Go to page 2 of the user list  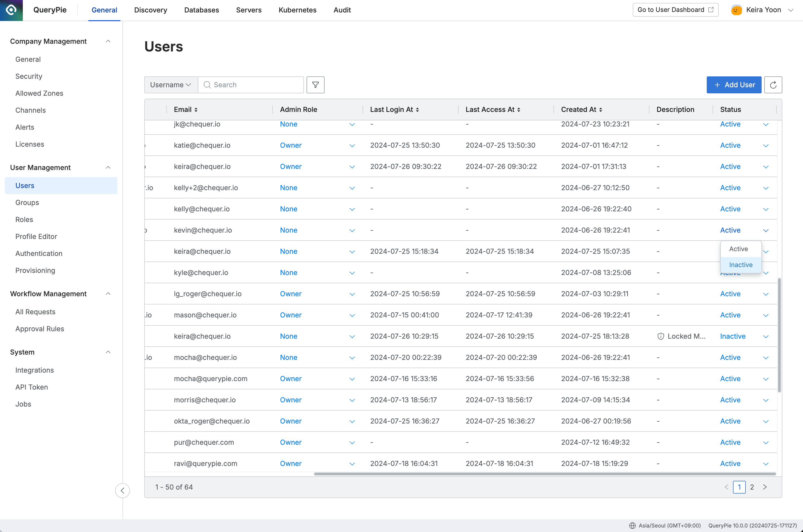(752, 487)
